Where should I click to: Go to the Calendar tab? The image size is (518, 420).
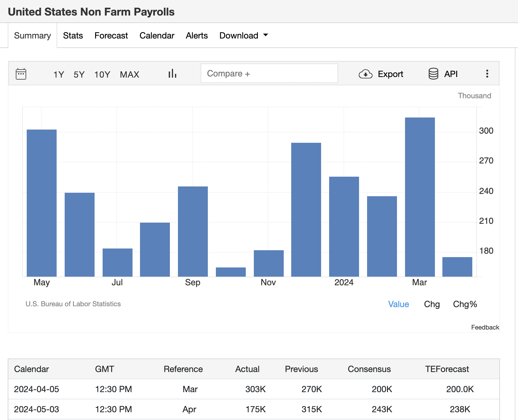[x=157, y=36]
